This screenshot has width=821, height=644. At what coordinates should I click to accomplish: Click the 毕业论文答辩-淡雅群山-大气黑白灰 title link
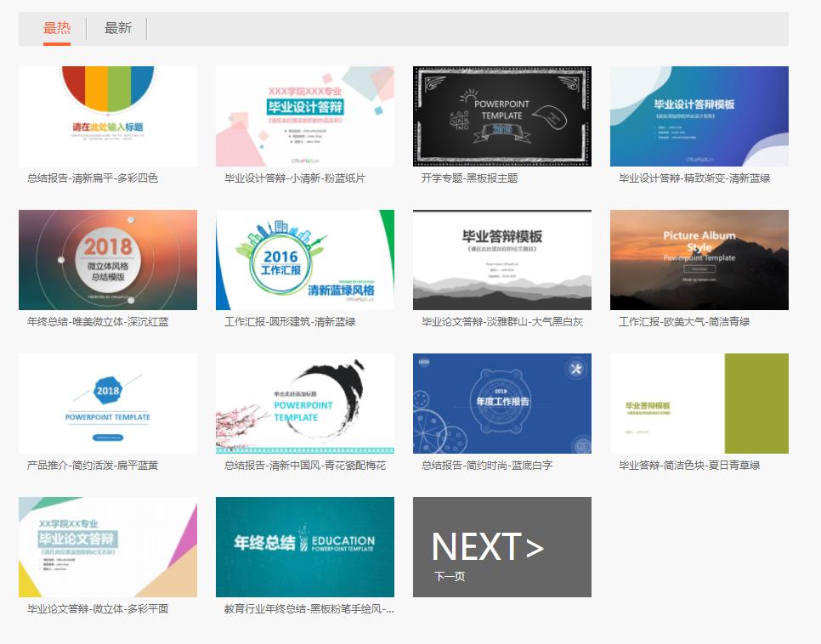click(502, 321)
